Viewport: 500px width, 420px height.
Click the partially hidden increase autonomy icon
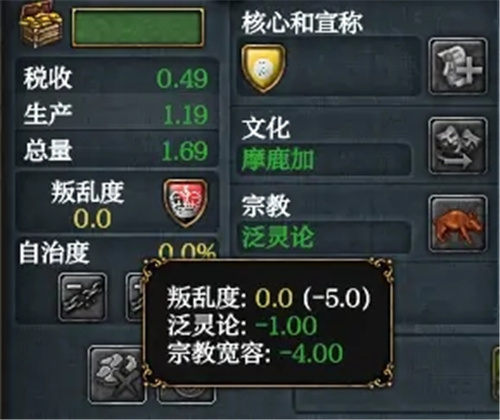[x=134, y=297]
